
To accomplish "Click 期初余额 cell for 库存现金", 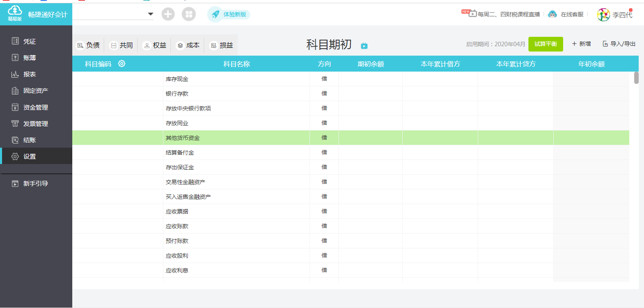I will coord(370,79).
